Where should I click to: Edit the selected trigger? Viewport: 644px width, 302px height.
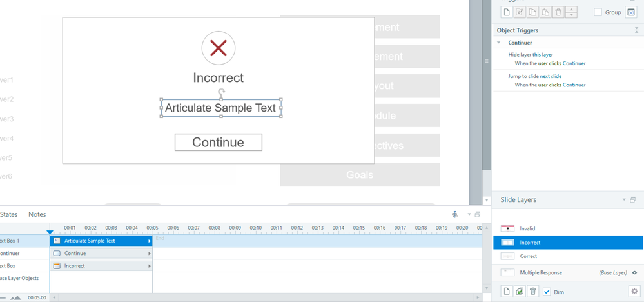click(x=521, y=12)
